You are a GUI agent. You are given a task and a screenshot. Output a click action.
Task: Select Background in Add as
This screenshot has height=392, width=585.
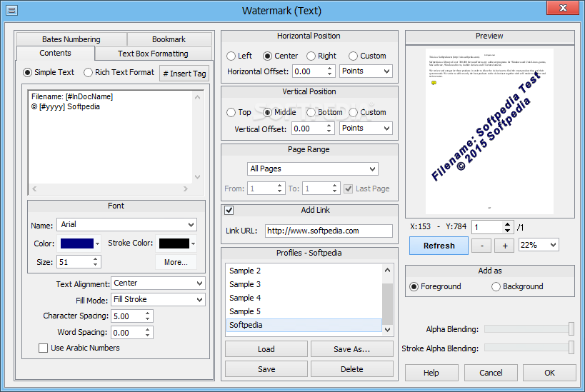point(517,286)
